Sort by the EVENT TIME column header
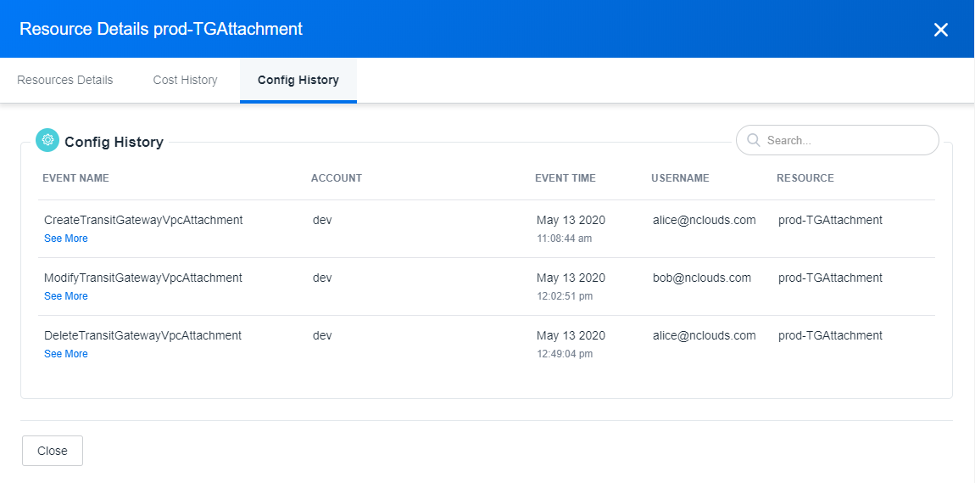Viewport: 977px width, 483px height. coord(565,178)
